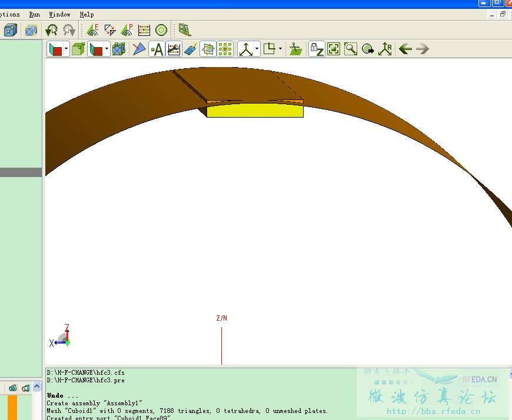Toggle the abacus with wrench icon
Viewport: 512px width, 420px height.
coord(174,49)
